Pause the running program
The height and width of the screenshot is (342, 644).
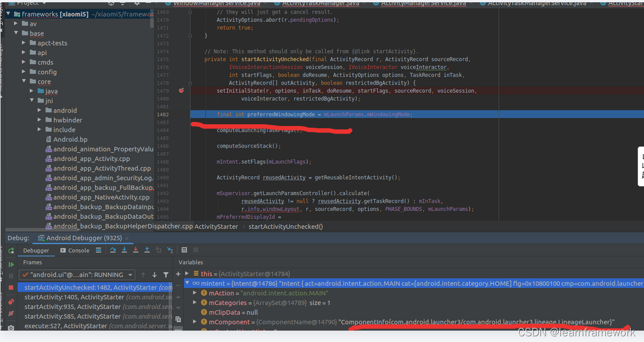pyautogui.click(x=11, y=276)
